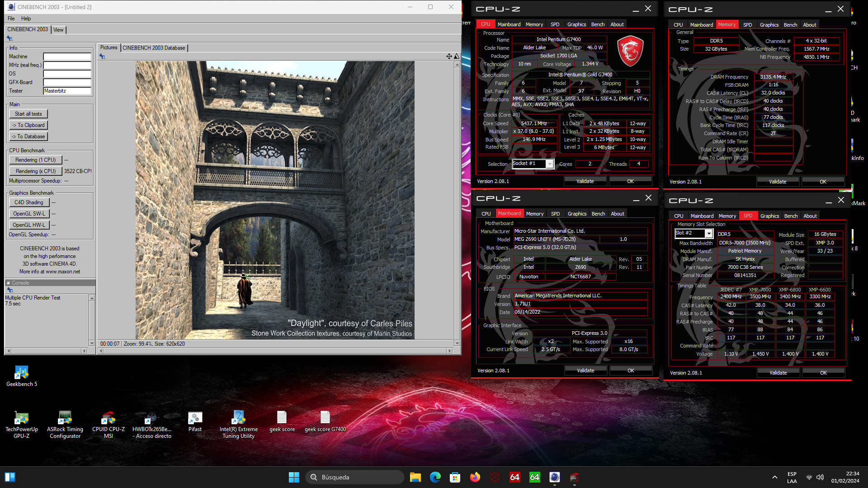The image size is (868, 488).
Task: Click To Clipboard button
Action: point(28,125)
